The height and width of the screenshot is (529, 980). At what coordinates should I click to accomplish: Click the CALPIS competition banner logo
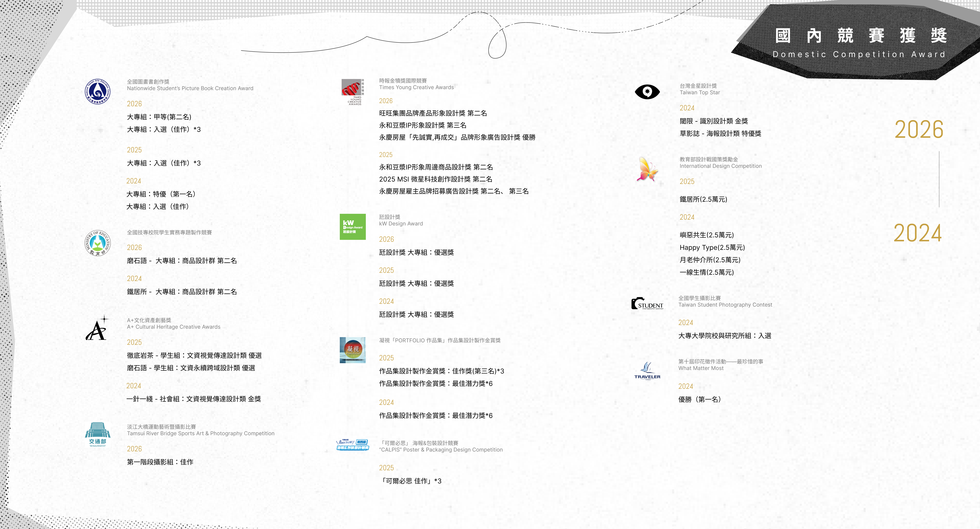click(353, 445)
